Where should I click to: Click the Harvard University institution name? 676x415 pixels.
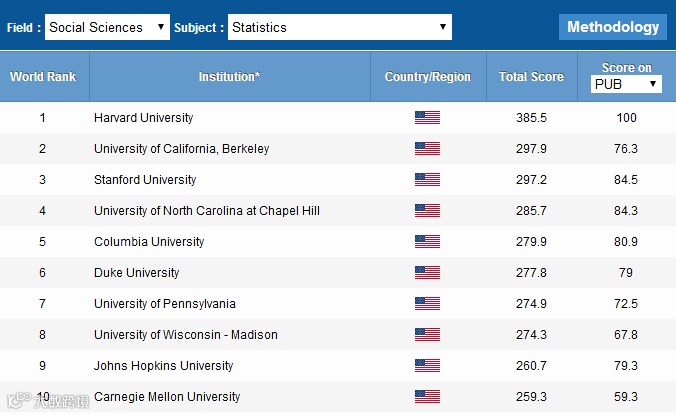[x=143, y=118]
